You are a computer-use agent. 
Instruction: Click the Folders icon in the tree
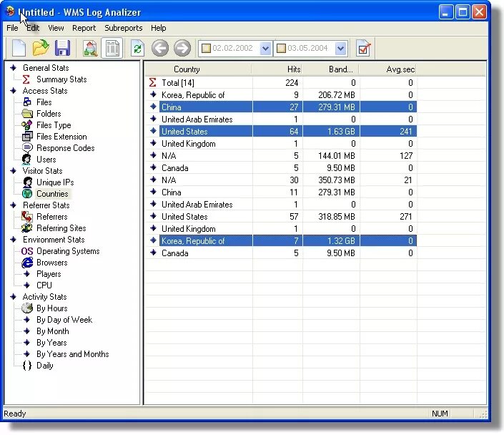(x=27, y=114)
